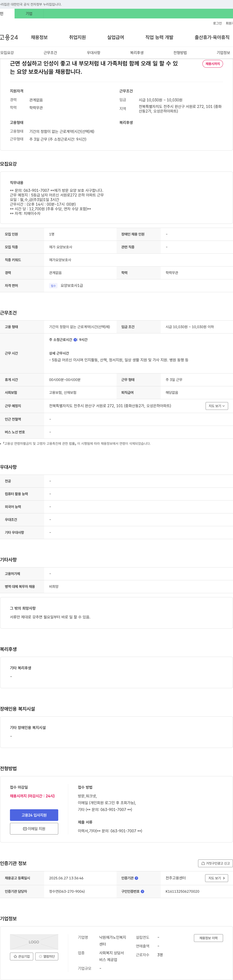Viewport: 233px width, 980px height.
Task: Click help icon beside 주 소정근로시간
Action: click(75, 340)
